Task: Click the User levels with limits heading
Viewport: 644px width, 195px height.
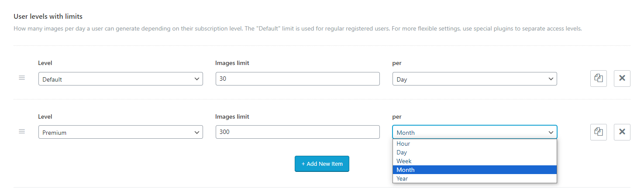Action: tap(48, 17)
